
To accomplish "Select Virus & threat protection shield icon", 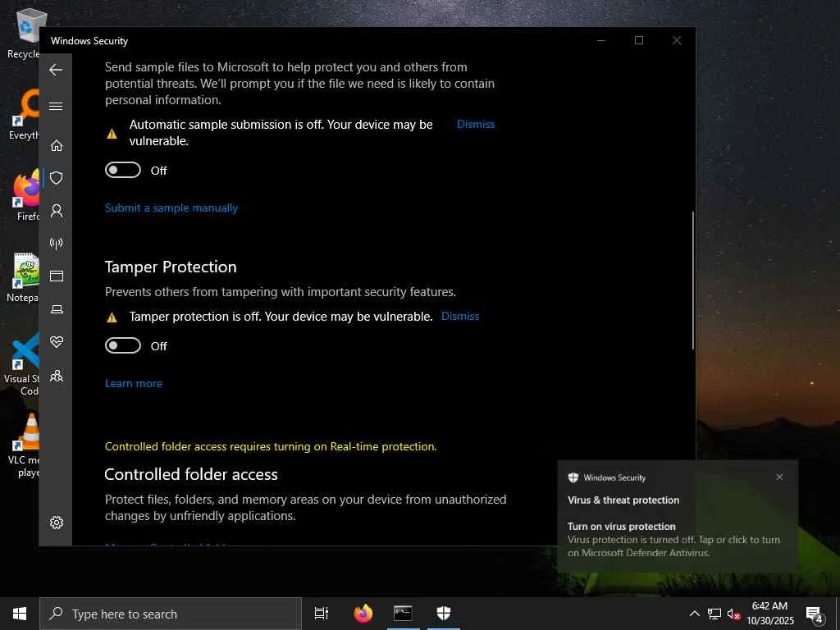I will click(57, 178).
